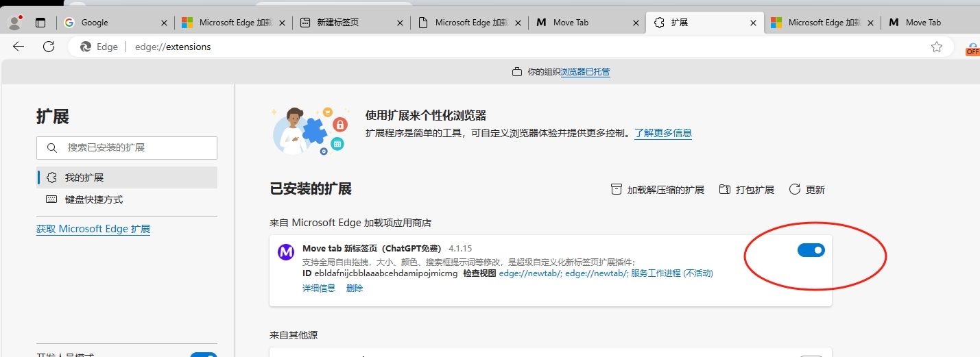Select the 扩展 browser tab
Viewport: 980px width, 357px height.
[705, 23]
